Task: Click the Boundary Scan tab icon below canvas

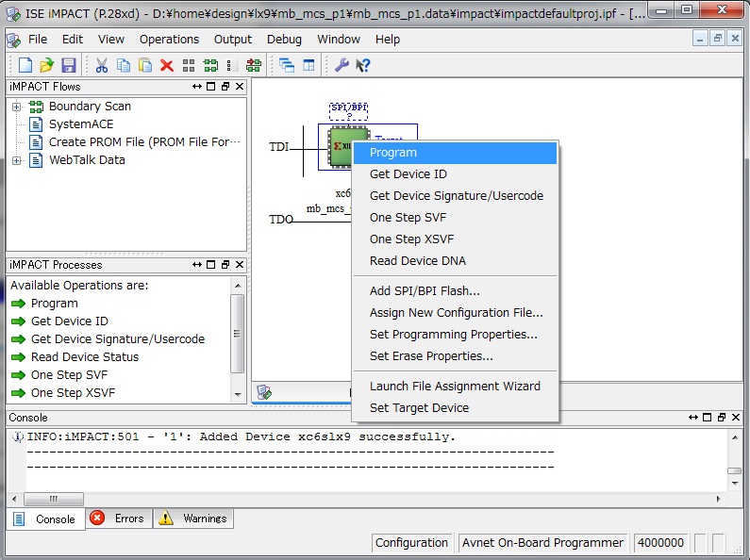Action: [264, 392]
